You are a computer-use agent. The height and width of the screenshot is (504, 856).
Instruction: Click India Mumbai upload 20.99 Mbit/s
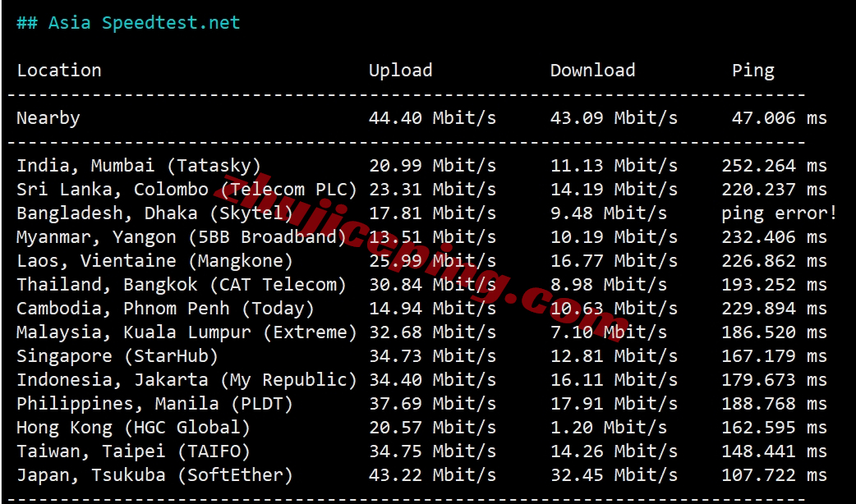tap(432, 165)
